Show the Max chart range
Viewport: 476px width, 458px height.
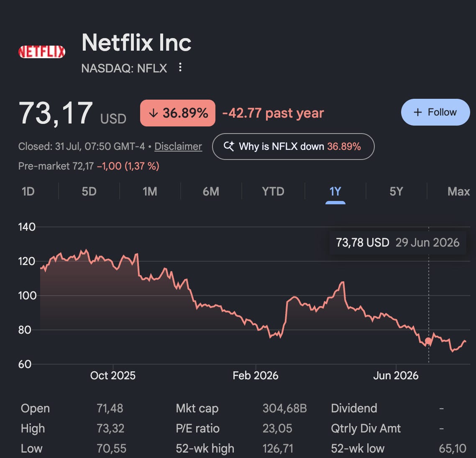click(458, 191)
